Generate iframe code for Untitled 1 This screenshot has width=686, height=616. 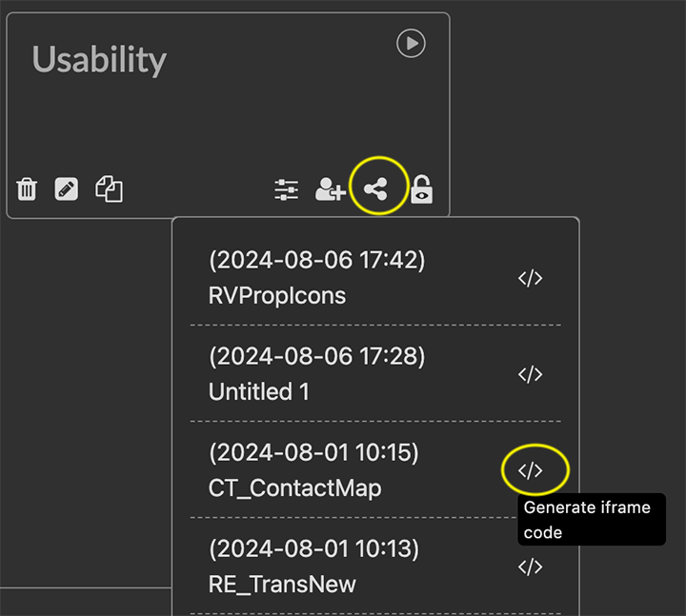pos(530,374)
